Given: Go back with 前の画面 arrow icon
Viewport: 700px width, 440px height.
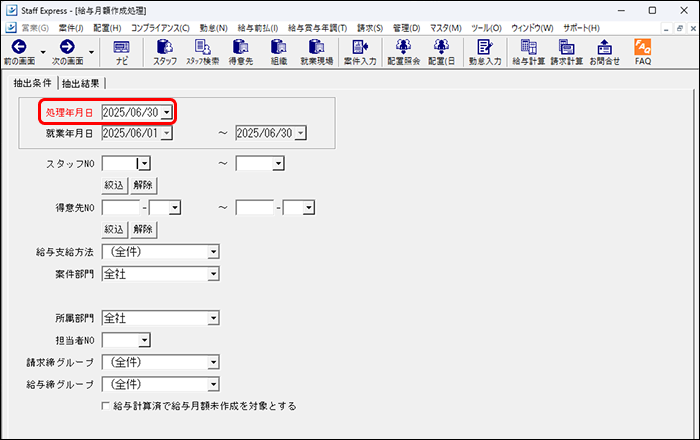Looking at the screenshot, I should [19, 47].
